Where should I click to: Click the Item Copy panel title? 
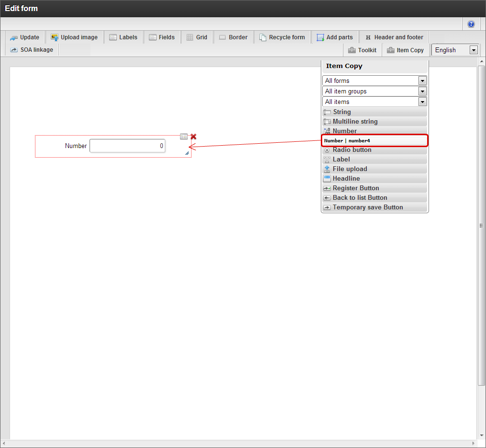click(x=344, y=66)
